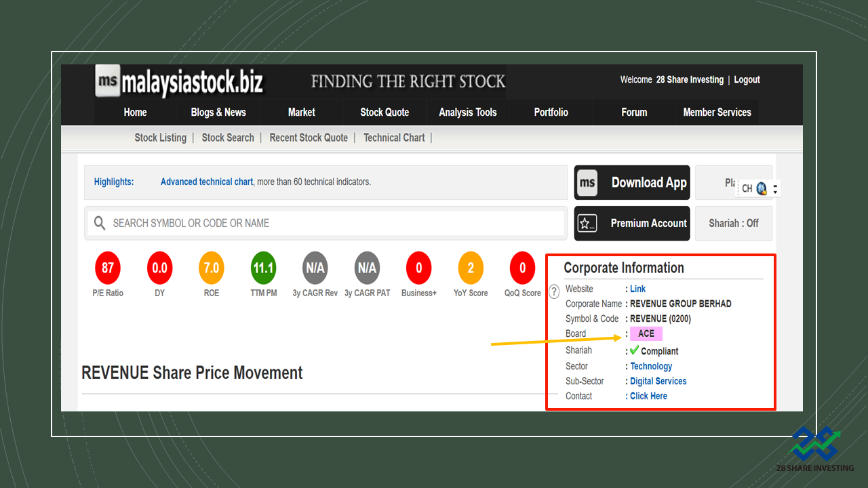The image size is (868, 488).
Task: Click the search magnifier icon
Action: 100,223
